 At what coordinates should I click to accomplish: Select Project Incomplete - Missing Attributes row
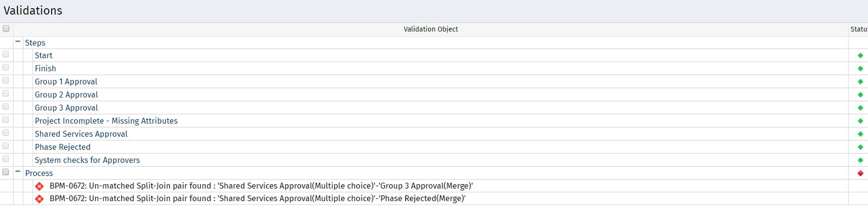pyautogui.click(x=106, y=121)
